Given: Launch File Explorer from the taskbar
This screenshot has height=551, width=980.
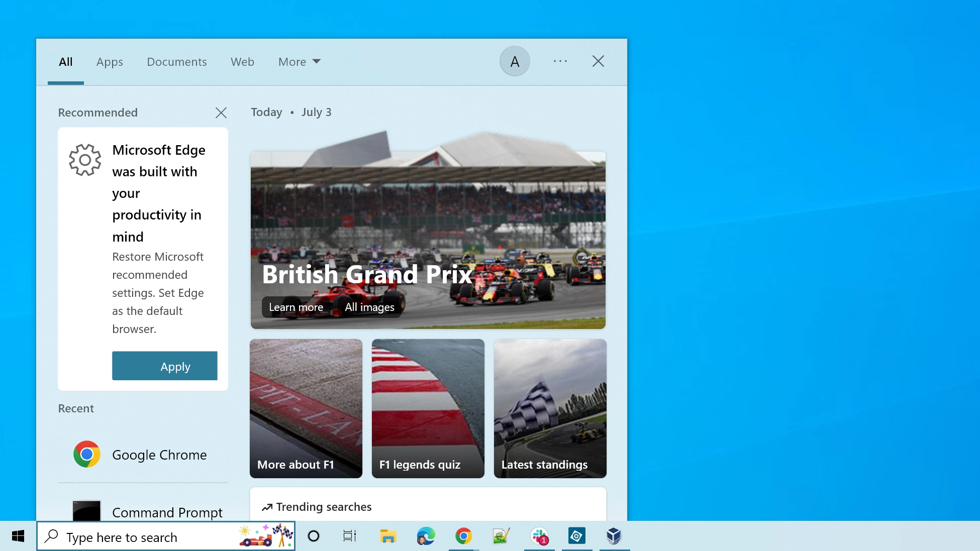Looking at the screenshot, I should click(387, 536).
